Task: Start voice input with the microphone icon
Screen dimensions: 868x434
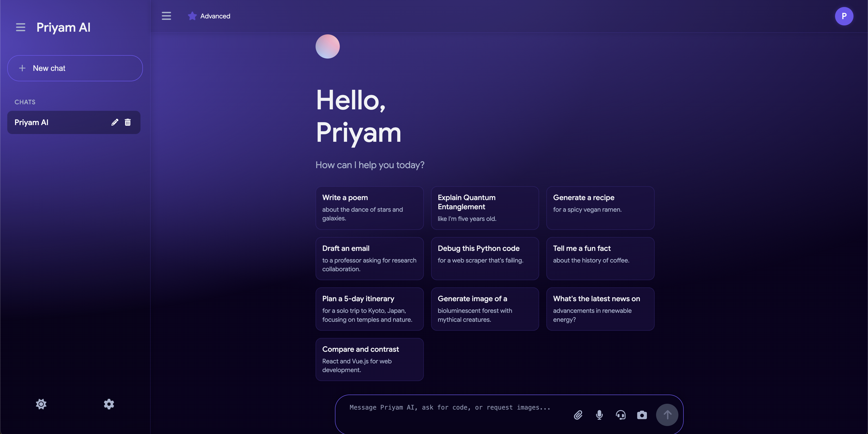Action: coord(599,415)
